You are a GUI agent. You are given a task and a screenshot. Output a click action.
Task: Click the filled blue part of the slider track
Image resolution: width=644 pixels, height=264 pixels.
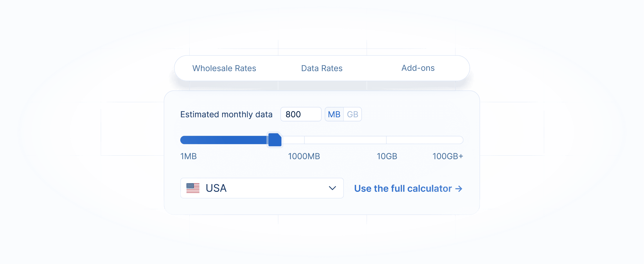tap(224, 140)
